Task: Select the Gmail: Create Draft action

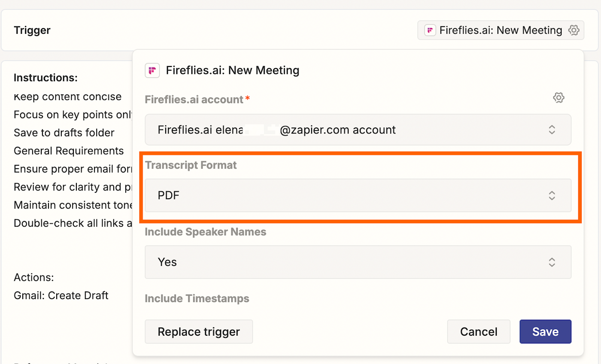Action: coord(61,295)
